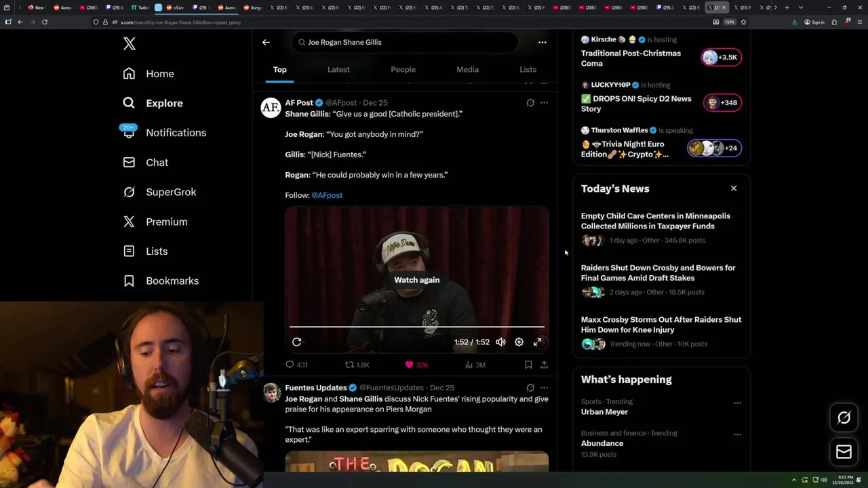Close the Today's News panel
868x488 pixels.
point(734,188)
